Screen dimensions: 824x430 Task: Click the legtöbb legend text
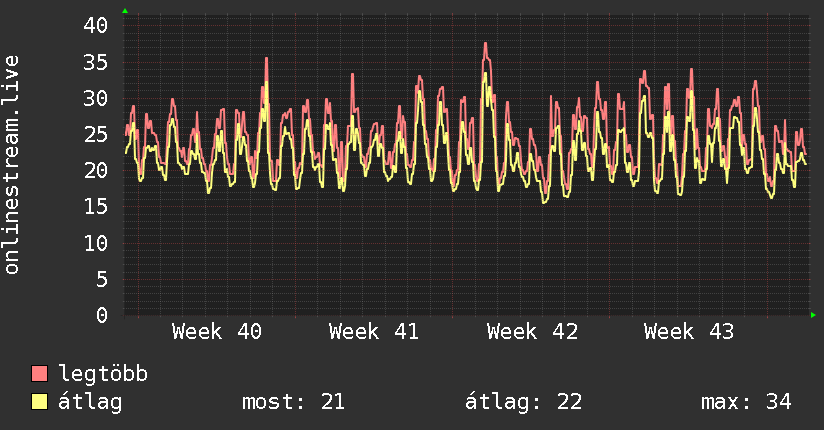(104, 374)
